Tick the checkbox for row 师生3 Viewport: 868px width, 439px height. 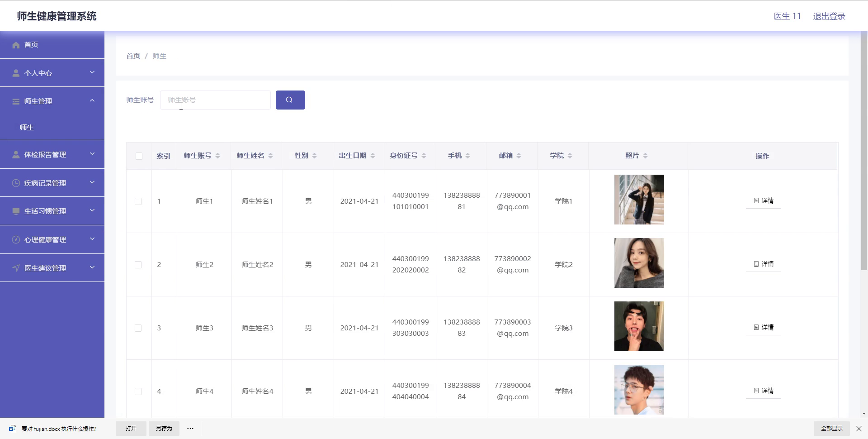[x=138, y=328]
